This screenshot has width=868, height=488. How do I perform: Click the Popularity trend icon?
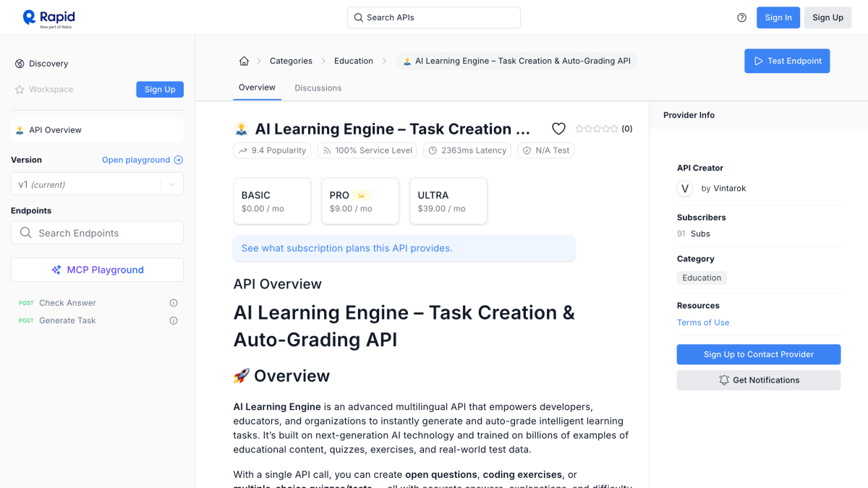(x=242, y=150)
